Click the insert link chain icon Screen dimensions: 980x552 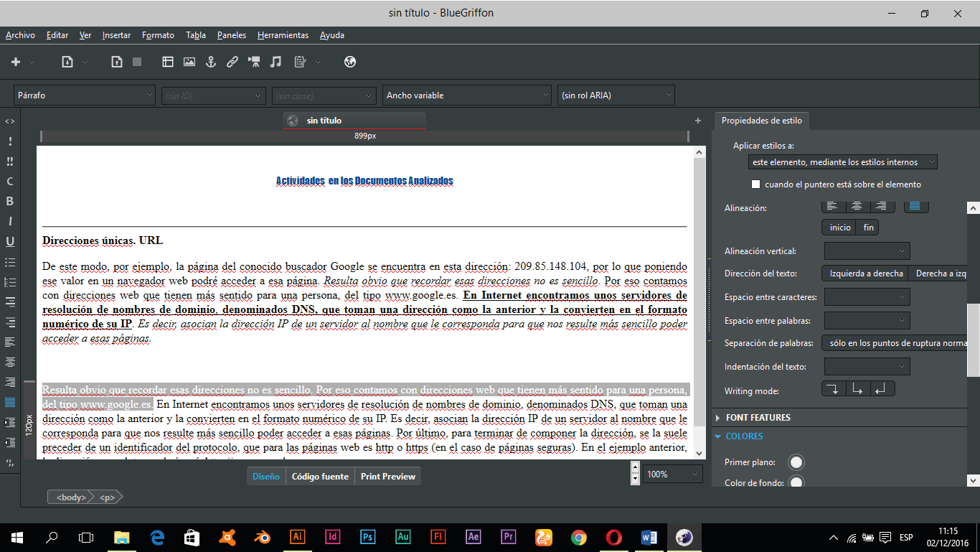(232, 62)
